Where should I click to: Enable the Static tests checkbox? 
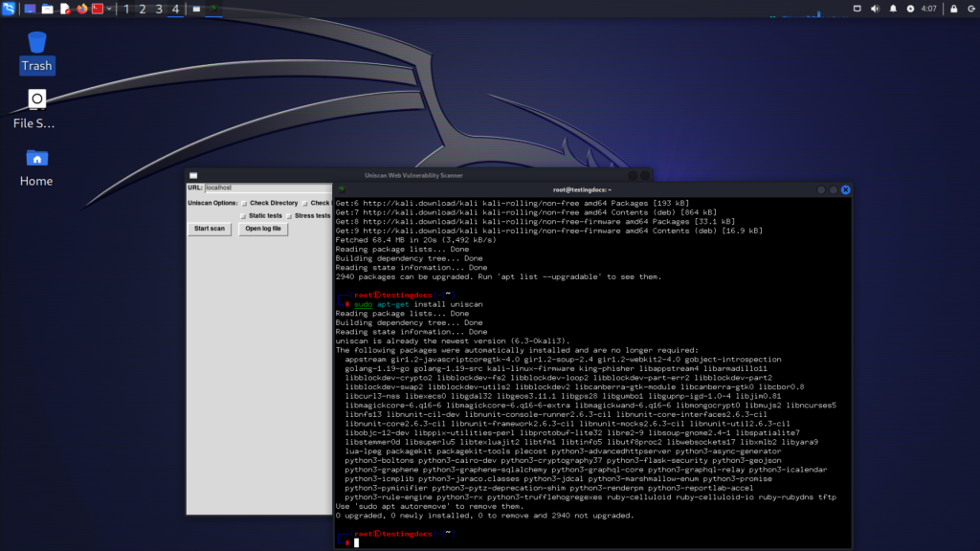pos(243,215)
